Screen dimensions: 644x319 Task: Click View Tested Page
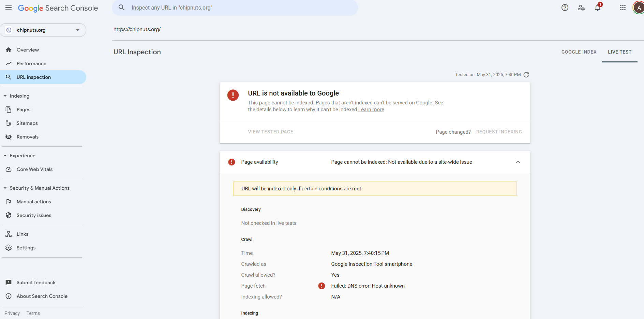[271, 132]
